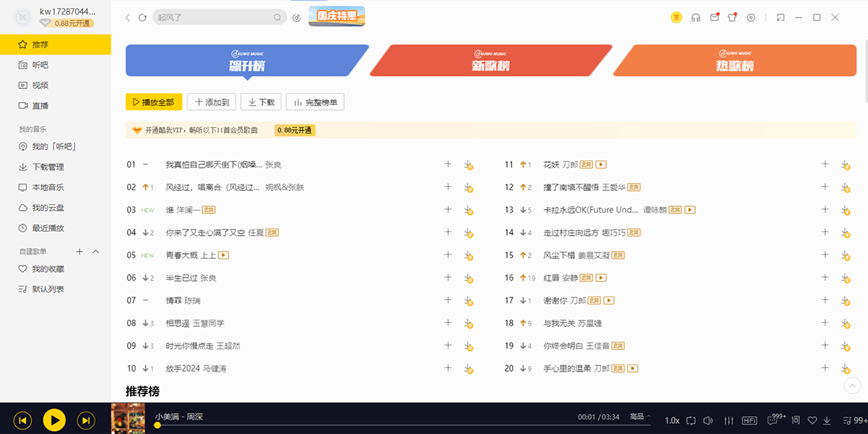This screenshot has width=868, height=434.
Task: Download the currently playing song
Action: [x=828, y=420]
